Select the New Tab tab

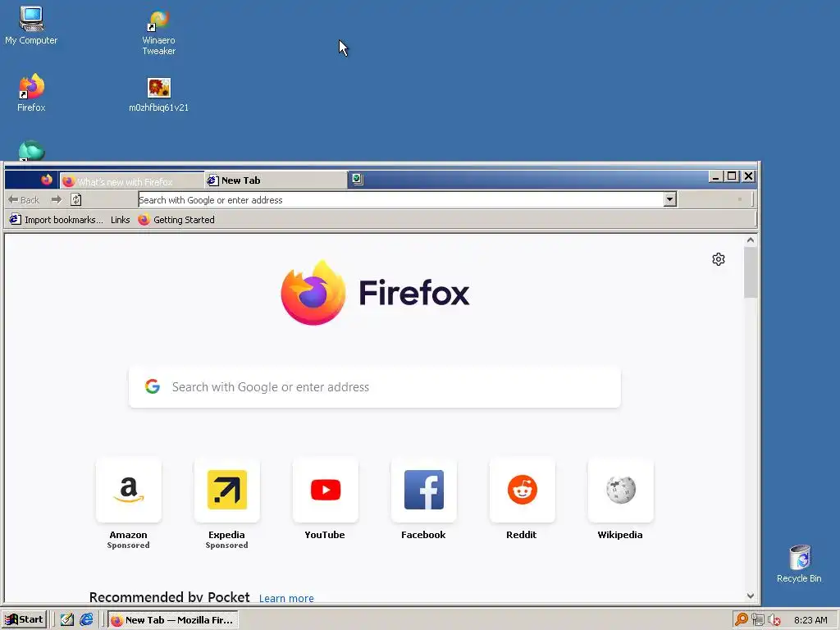276,180
